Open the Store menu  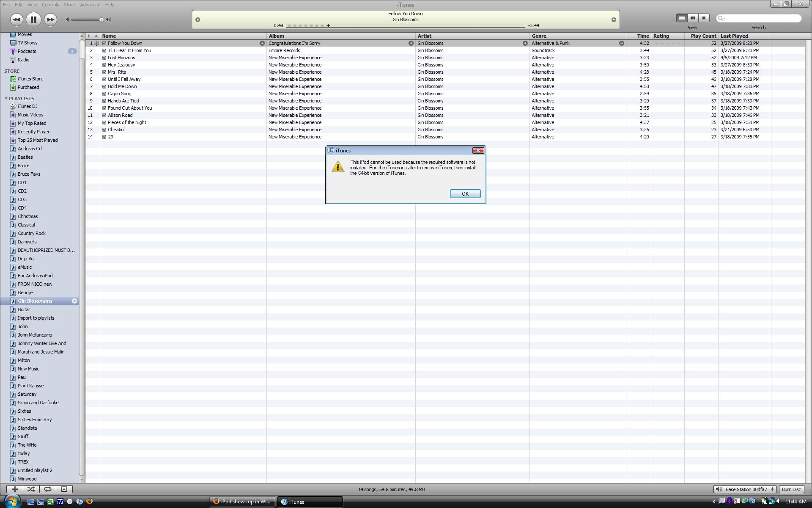(69, 5)
